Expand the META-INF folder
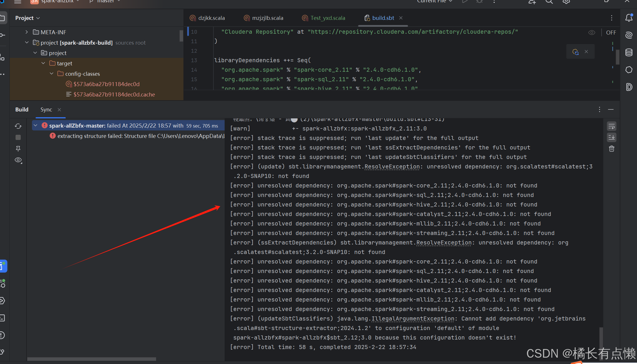Viewport: 637px width, 364px height. pyautogui.click(x=26, y=32)
